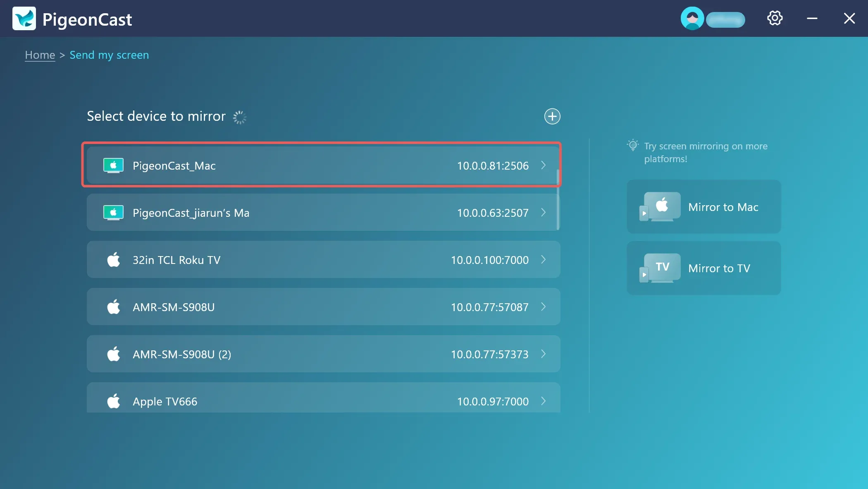Image resolution: width=868 pixels, height=489 pixels.
Task: Open Mirror to Mac option
Action: (704, 207)
